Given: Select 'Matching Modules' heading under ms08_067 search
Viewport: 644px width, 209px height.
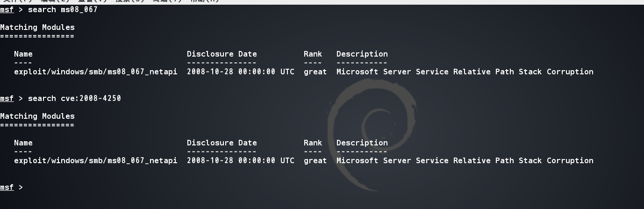Looking at the screenshot, I should (x=37, y=27).
